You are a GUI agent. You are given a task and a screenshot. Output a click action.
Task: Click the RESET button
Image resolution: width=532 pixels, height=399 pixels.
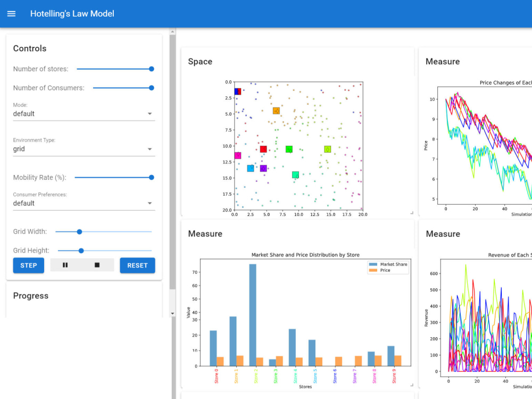(137, 265)
